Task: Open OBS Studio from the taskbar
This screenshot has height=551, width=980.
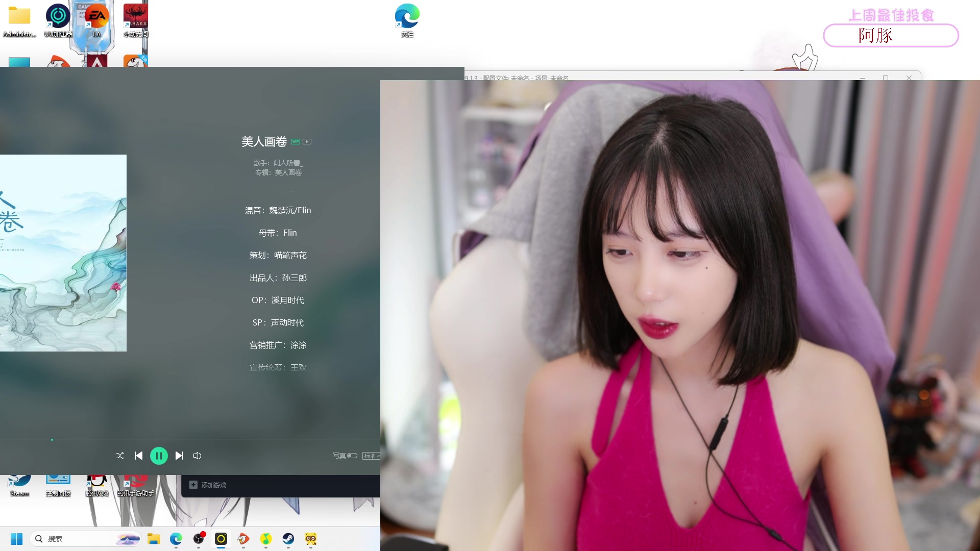Action: (199, 539)
